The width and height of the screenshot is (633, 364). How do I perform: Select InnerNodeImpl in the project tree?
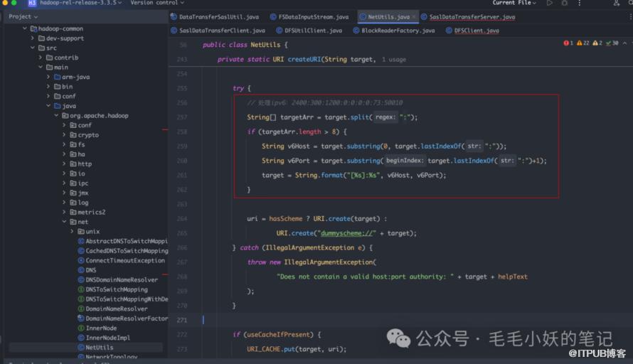tap(107, 338)
